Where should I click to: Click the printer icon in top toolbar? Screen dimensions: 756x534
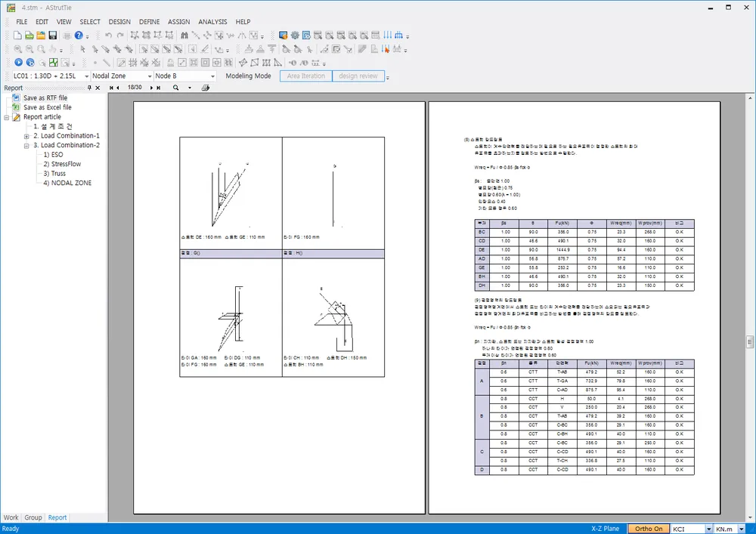point(67,35)
